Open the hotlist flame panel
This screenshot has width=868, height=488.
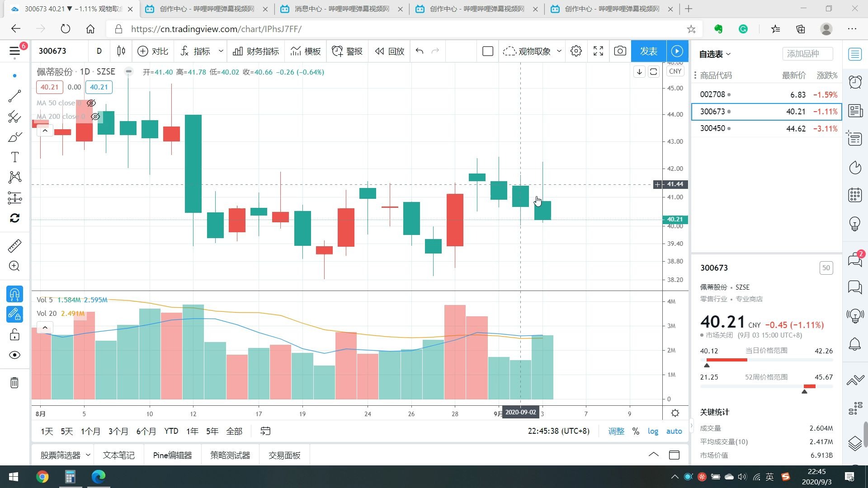(x=855, y=167)
